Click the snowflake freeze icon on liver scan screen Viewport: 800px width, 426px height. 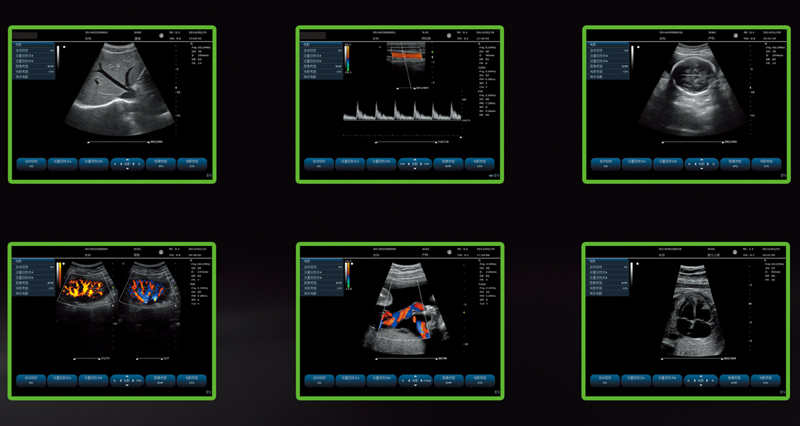(162, 35)
